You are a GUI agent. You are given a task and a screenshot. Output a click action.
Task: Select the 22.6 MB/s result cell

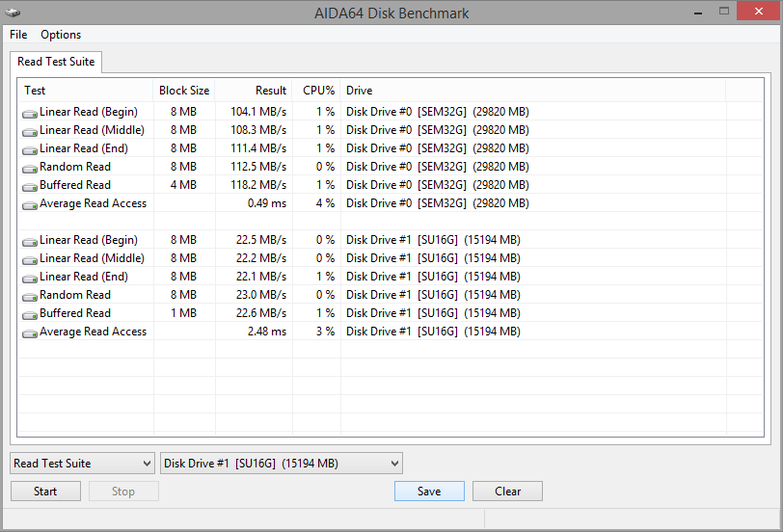tap(261, 313)
